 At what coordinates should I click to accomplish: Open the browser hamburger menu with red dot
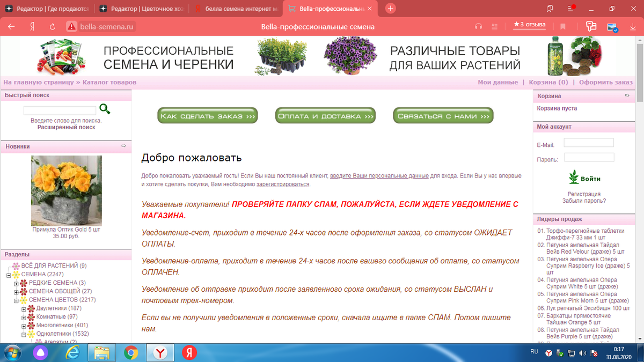571,9
